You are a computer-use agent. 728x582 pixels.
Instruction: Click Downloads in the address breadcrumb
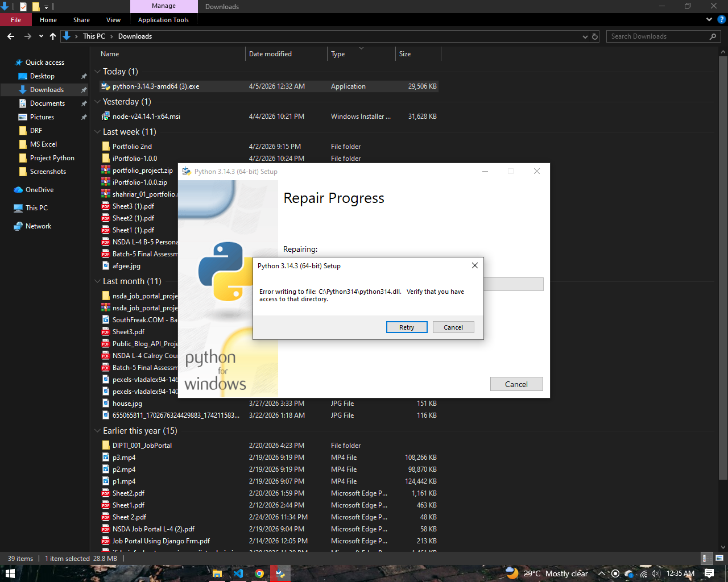tap(135, 36)
